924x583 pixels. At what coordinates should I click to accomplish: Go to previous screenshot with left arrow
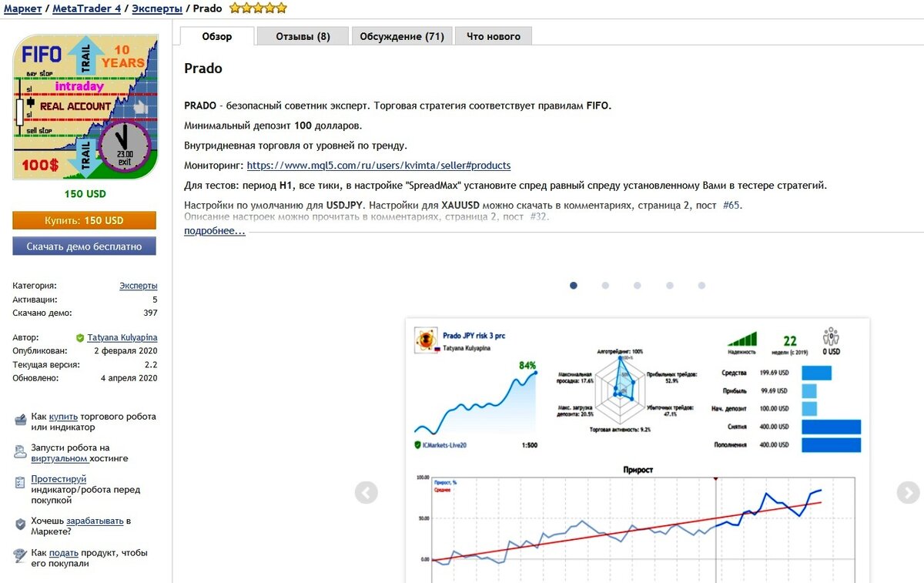click(x=367, y=493)
